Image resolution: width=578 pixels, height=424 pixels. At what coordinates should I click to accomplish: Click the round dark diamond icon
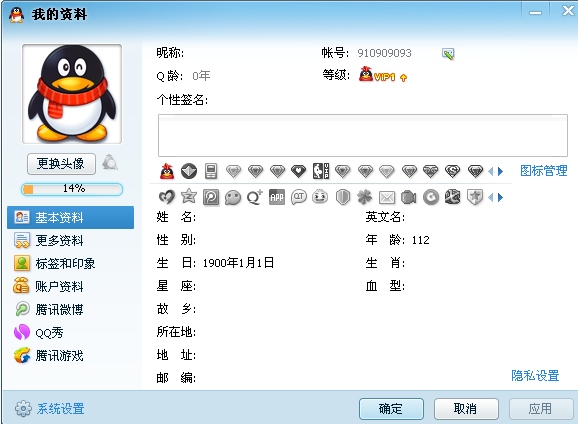click(x=189, y=171)
